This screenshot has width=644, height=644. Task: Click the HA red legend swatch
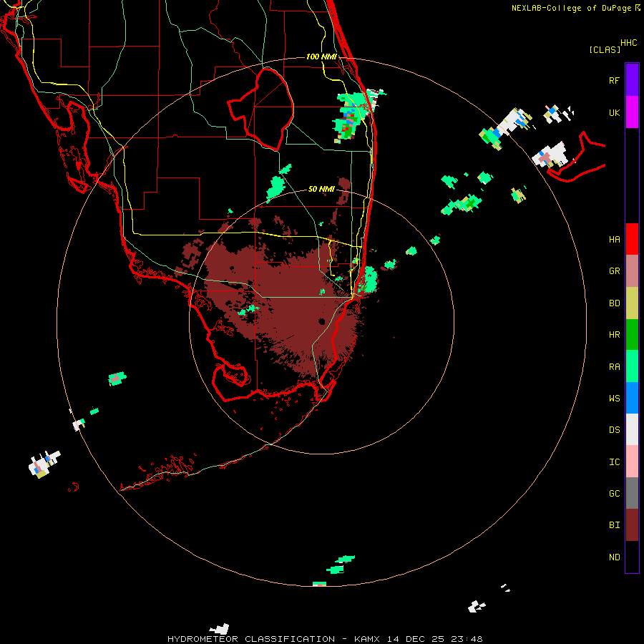click(632, 239)
